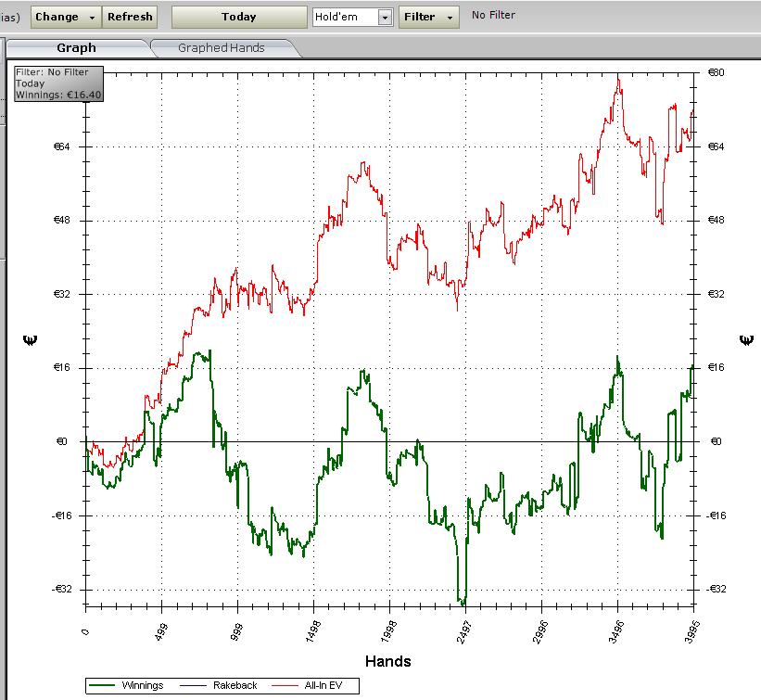
Task: Click the right €48 axis label
Action: pyautogui.click(x=716, y=220)
